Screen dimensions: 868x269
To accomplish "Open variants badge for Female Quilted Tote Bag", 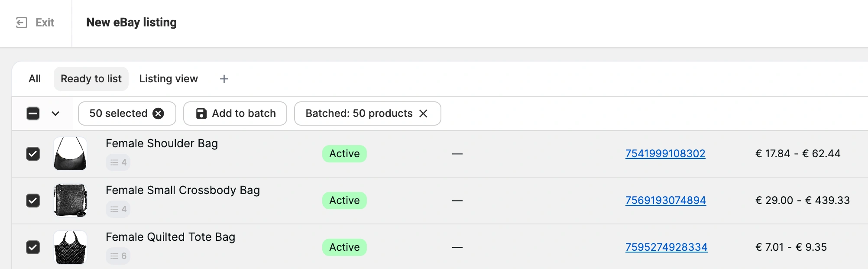I will pyautogui.click(x=118, y=256).
